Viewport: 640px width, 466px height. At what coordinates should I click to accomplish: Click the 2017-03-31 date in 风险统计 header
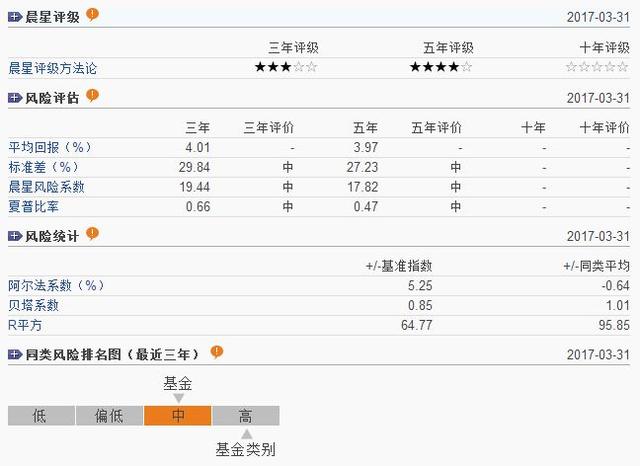(x=598, y=236)
